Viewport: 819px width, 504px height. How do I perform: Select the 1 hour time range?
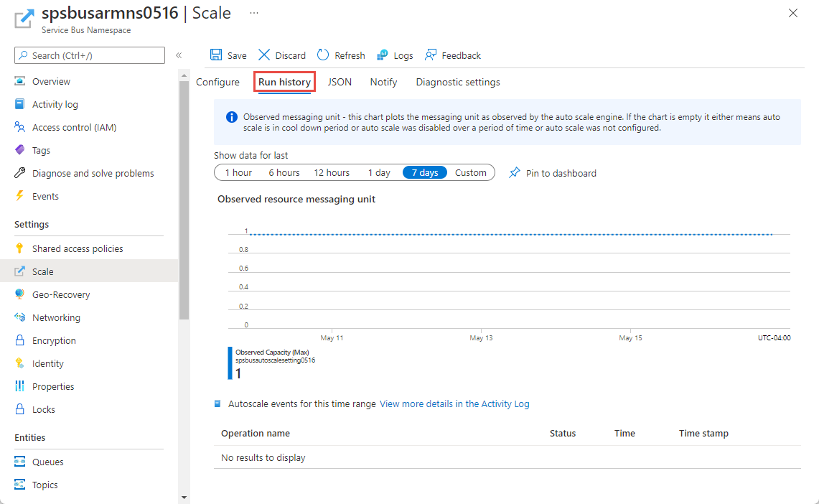pos(238,172)
